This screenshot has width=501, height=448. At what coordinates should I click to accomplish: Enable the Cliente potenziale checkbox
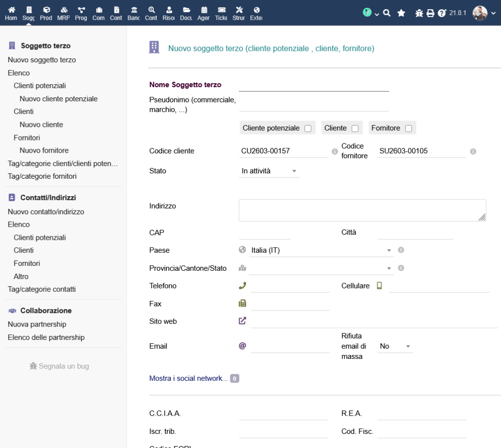(308, 128)
